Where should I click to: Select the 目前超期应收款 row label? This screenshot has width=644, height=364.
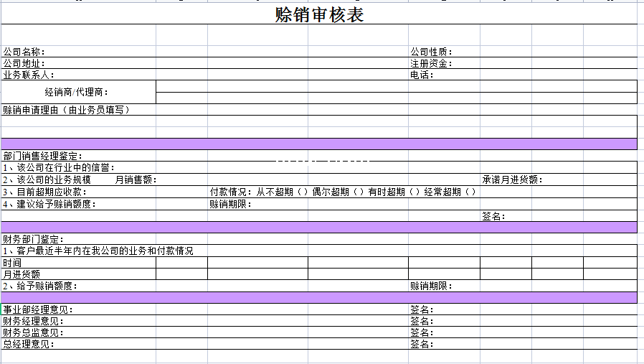44,192
